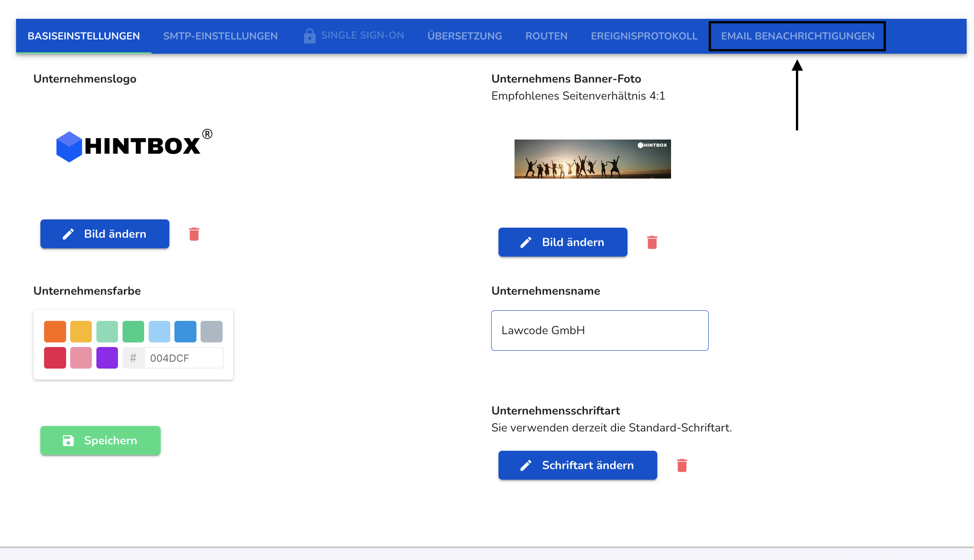Click the delete icon next to company logo
The image size is (974, 560).
(x=195, y=234)
